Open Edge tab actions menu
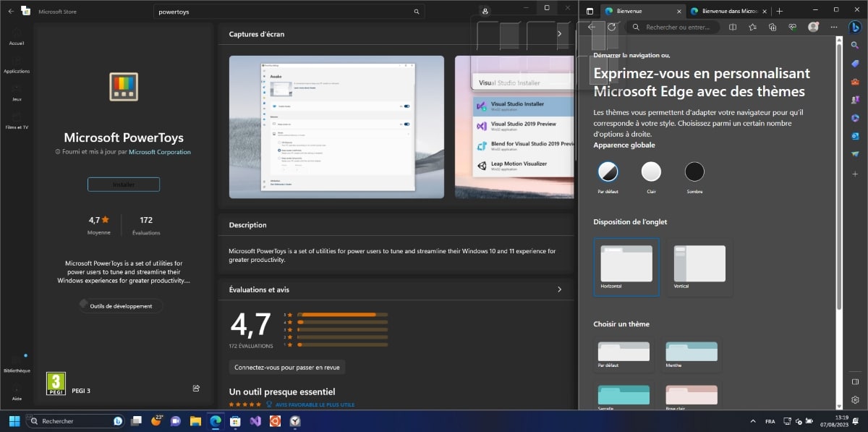Screen dimensions: 868x432 point(590,11)
